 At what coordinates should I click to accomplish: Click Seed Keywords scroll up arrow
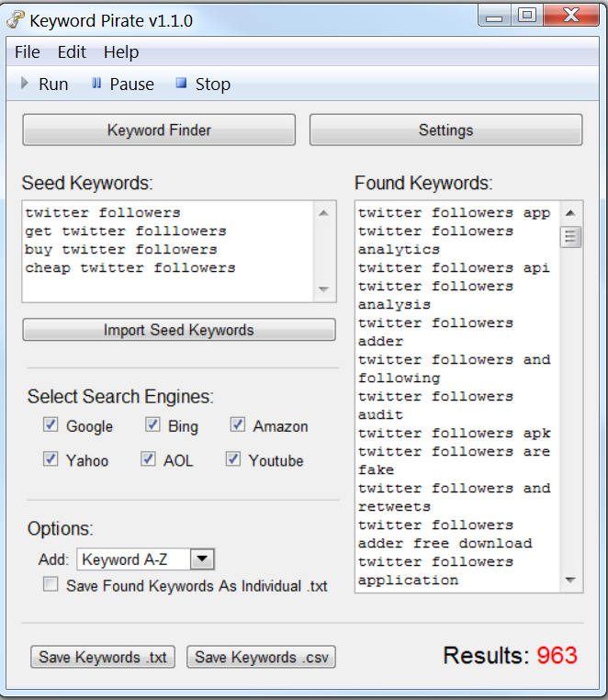[x=324, y=213]
